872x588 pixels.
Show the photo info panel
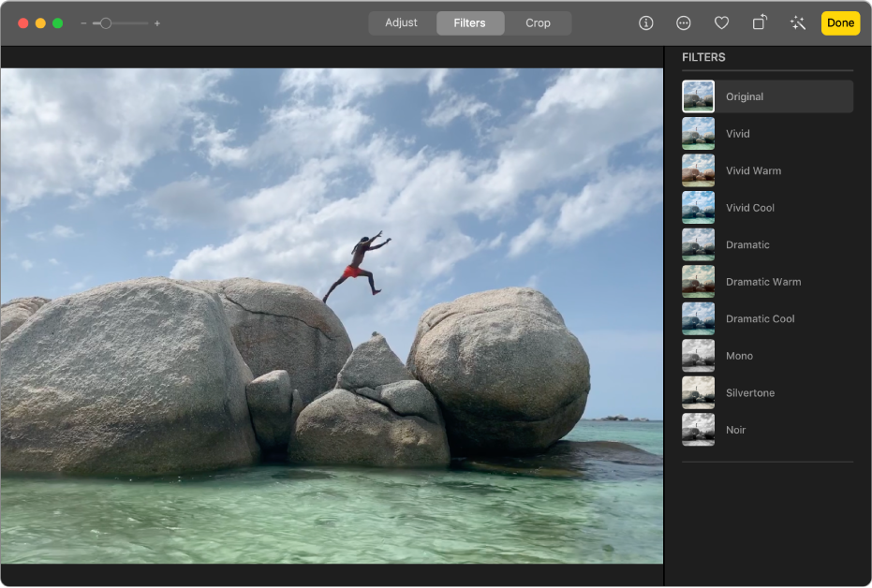click(645, 22)
